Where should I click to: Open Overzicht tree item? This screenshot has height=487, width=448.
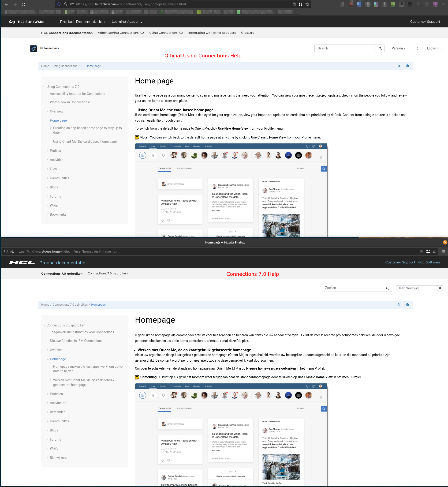click(57, 350)
